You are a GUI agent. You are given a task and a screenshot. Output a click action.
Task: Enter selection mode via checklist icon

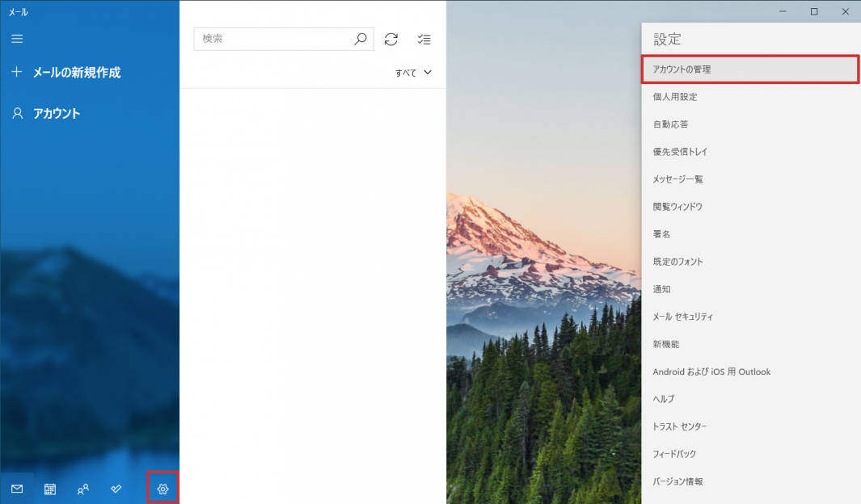[x=424, y=39]
